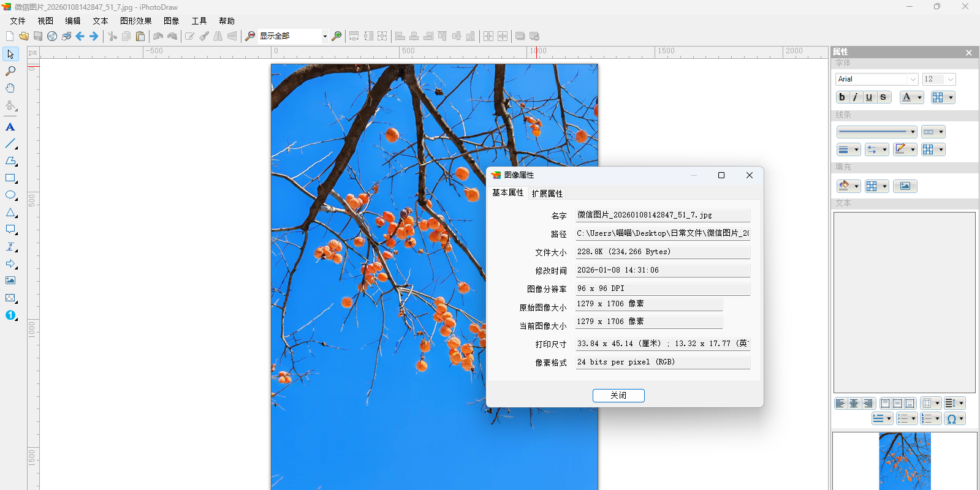Screen dimensions: 980x490
Task: Click the file path field in dialog
Action: tap(663, 233)
